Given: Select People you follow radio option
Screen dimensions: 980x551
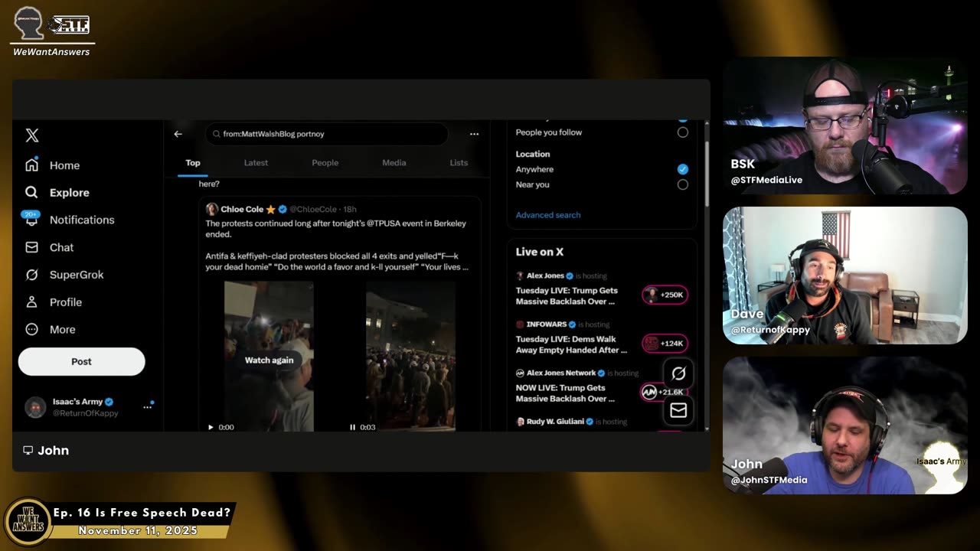Looking at the screenshot, I should tap(682, 132).
